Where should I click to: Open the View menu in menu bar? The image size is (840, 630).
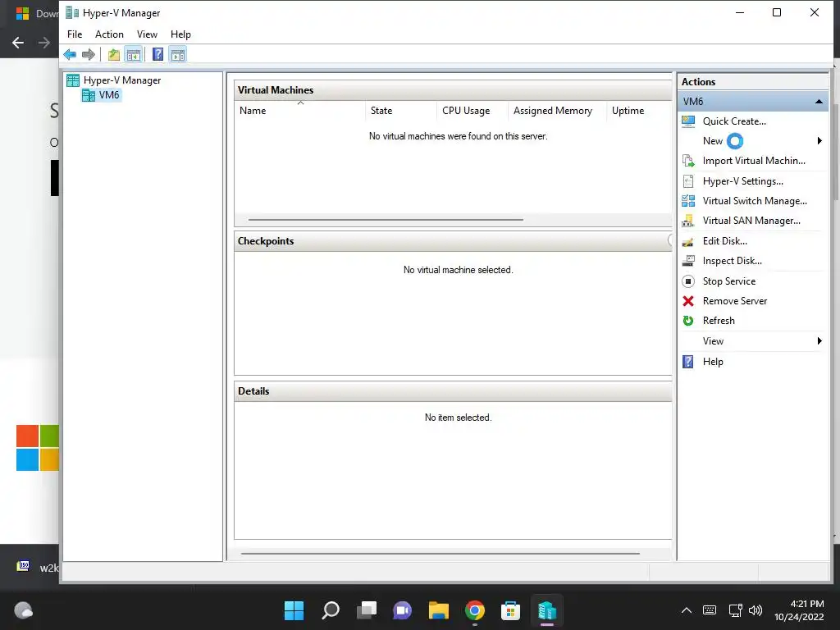pos(147,34)
